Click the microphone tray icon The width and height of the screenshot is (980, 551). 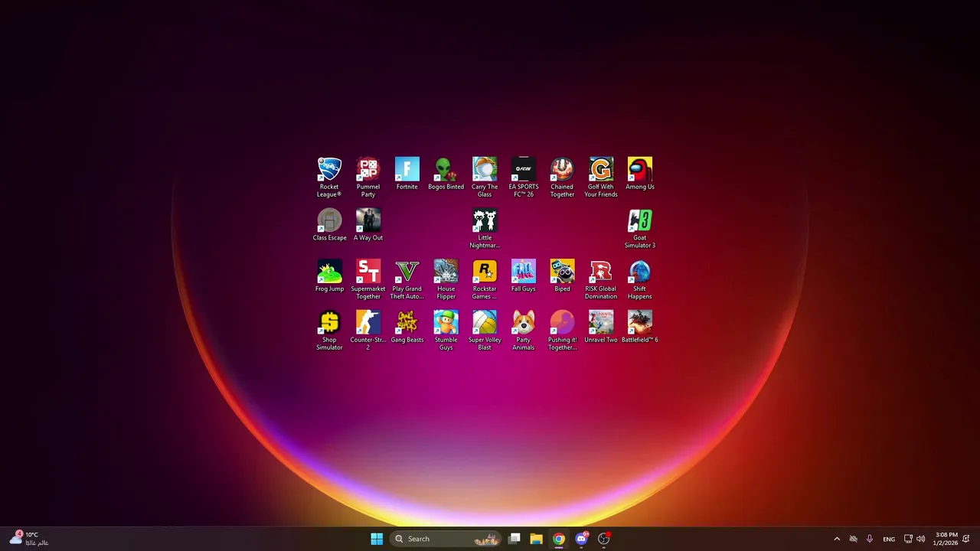point(869,539)
